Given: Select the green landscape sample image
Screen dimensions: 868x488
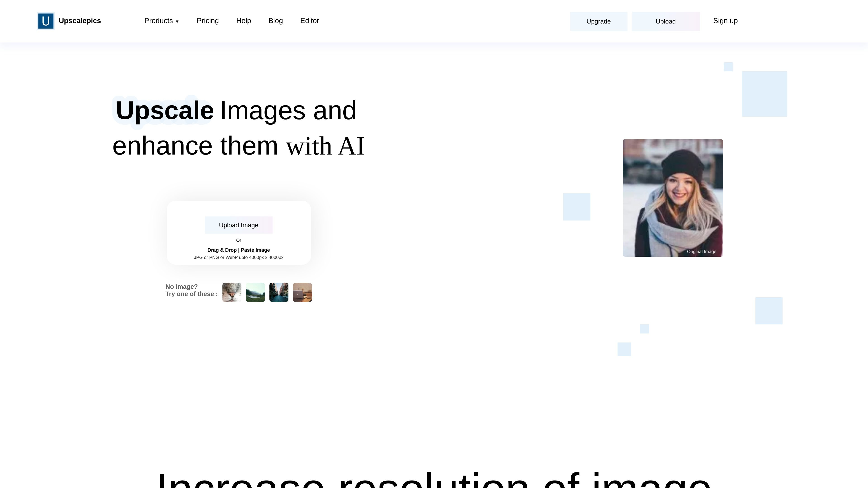Looking at the screenshot, I should (255, 292).
